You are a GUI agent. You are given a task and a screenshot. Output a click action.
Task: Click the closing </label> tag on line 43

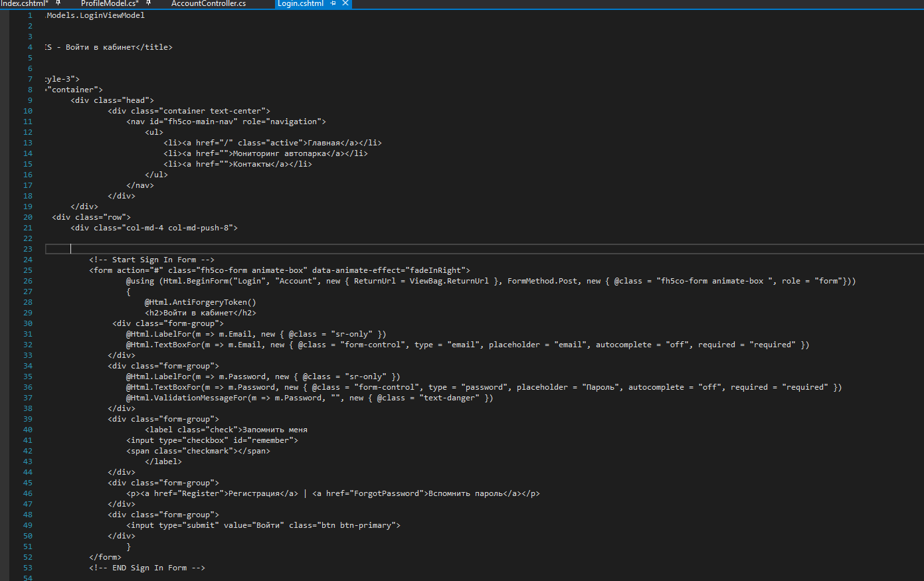coord(163,461)
